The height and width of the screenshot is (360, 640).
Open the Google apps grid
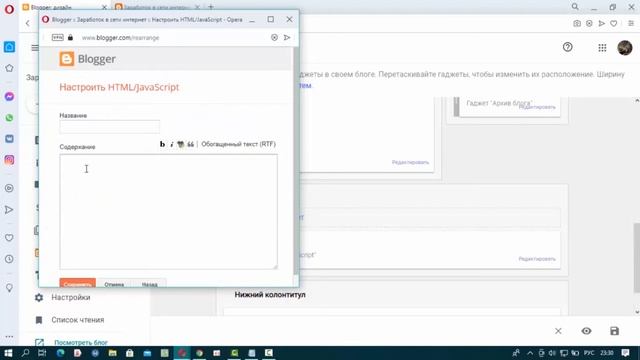602,48
